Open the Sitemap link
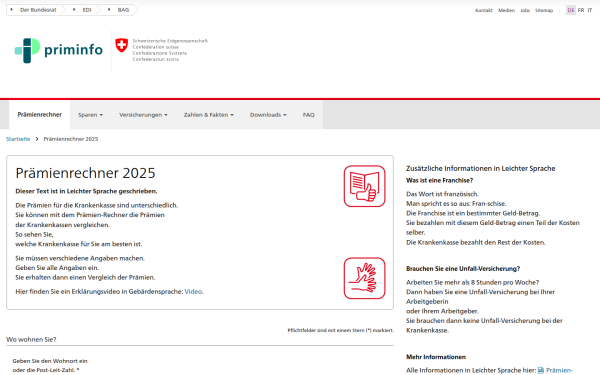600x375 pixels. coord(544,10)
